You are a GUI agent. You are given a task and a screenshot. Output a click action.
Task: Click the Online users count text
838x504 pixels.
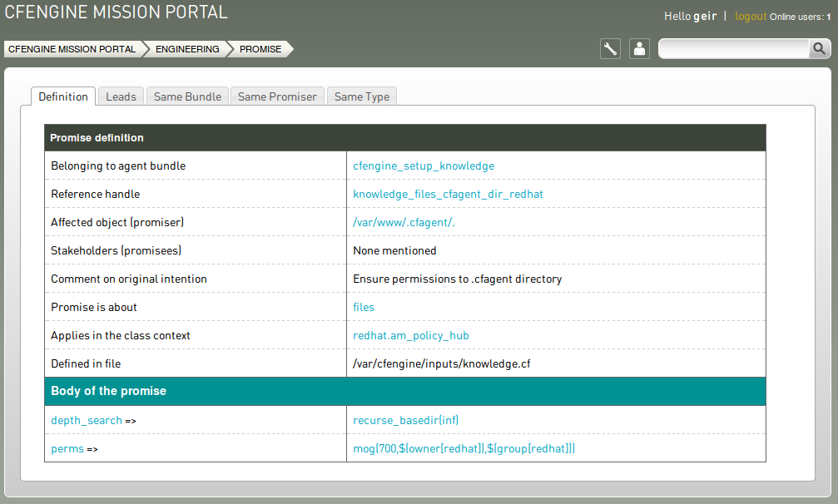(x=800, y=17)
